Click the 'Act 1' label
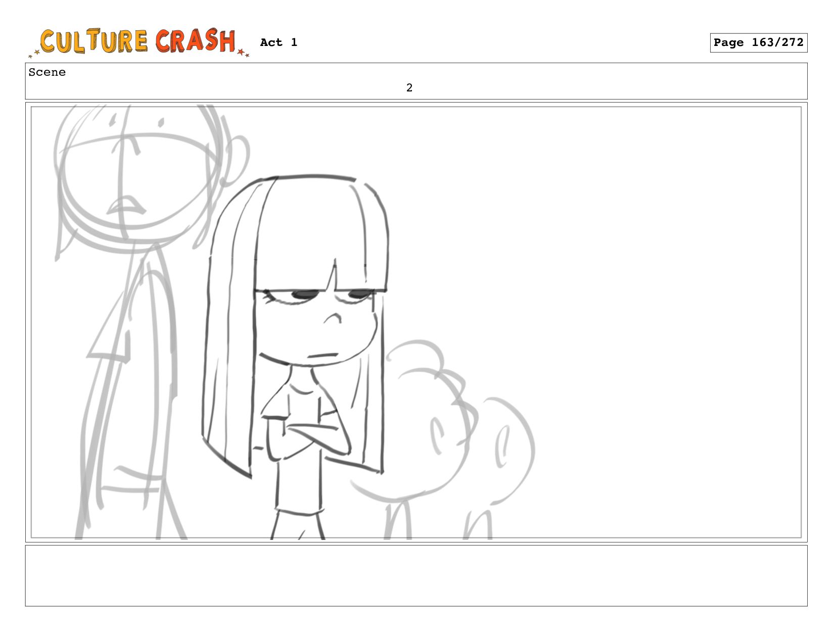The width and height of the screenshot is (834, 644). 279,42
